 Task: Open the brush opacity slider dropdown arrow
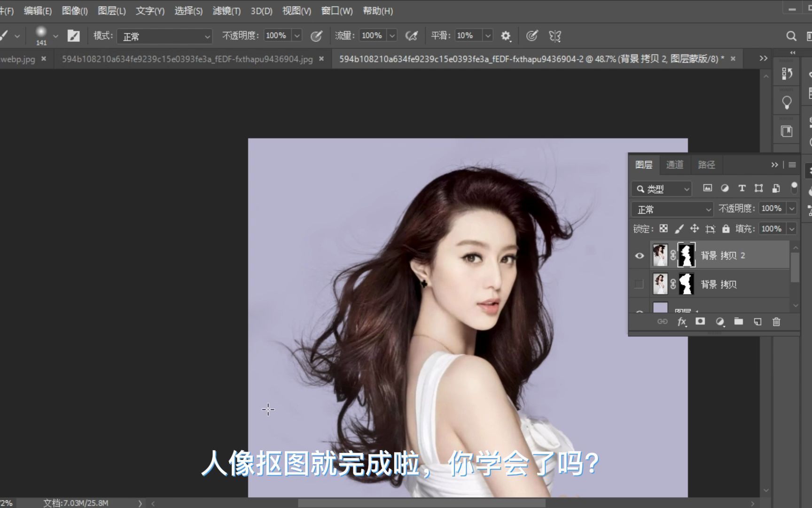click(297, 36)
